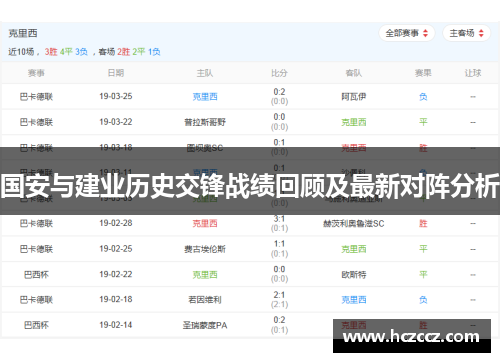Click the 负 result in the 19-02-18 row
Screen dimensions: 500x362
pos(423,300)
